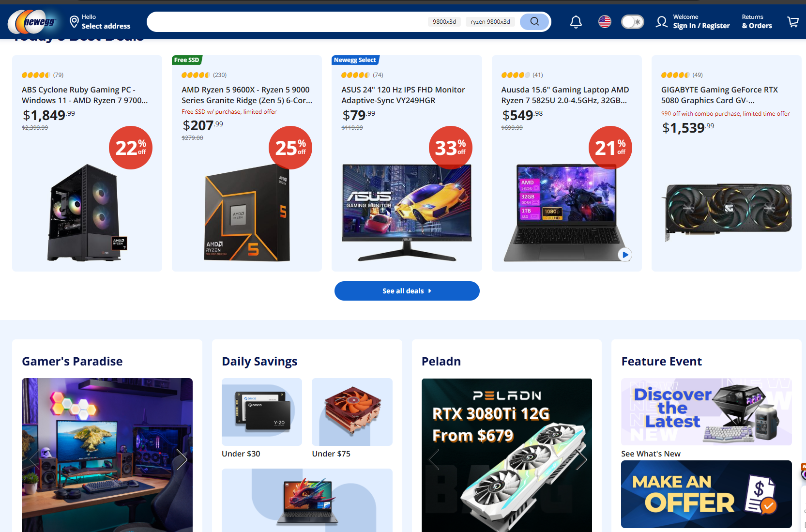Open the Make an Offer banner
Viewport: 806px width, 532px height.
[x=706, y=494]
